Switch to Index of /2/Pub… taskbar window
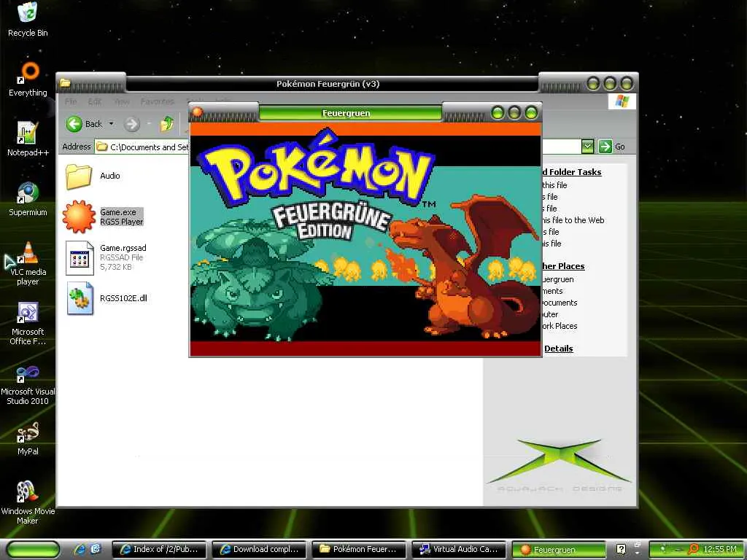Viewport: 747px width, 560px height. (160, 549)
